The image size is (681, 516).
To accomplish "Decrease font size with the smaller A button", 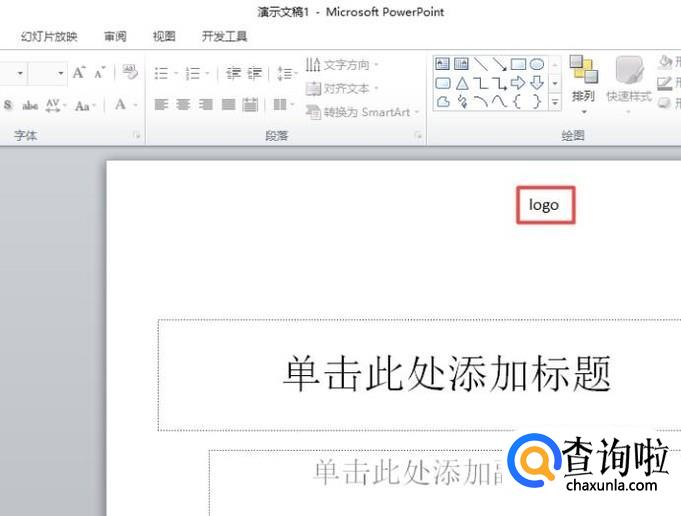I will point(99,73).
